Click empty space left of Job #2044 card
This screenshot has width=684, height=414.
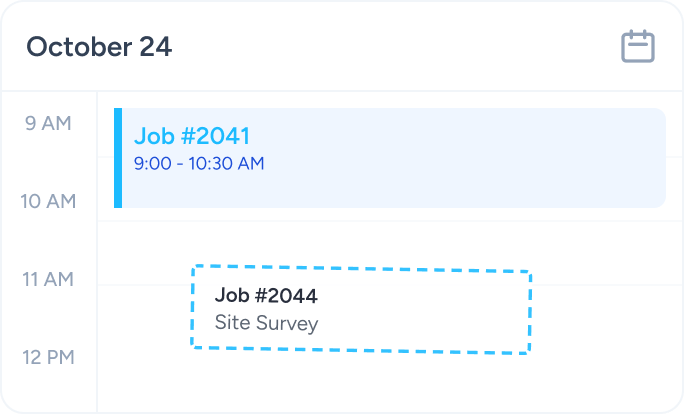tap(145, 310)
